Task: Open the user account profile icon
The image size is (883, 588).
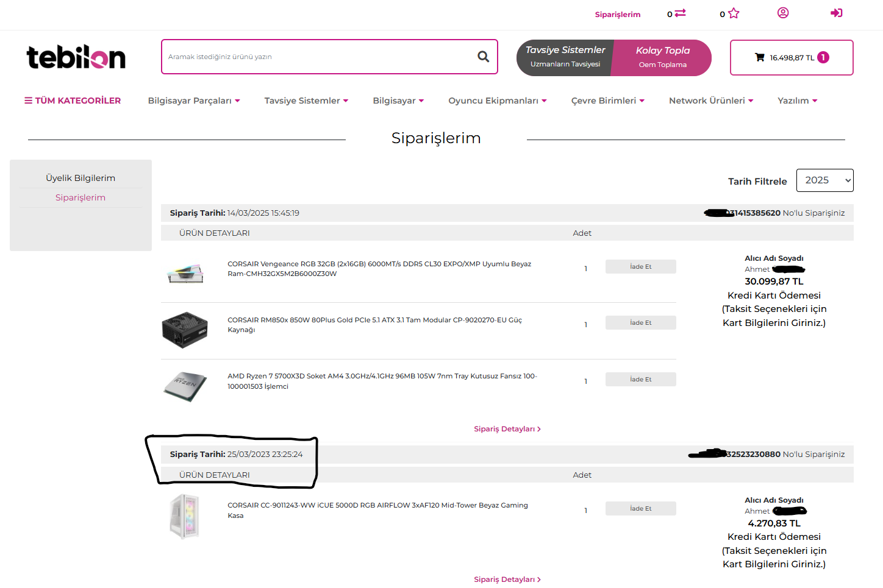Action: click(x=783, y=13)
